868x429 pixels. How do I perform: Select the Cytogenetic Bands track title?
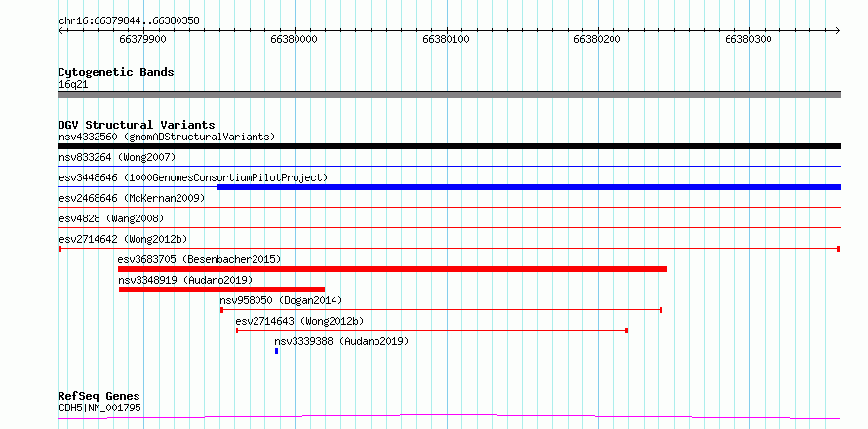[x=116, y=72]
